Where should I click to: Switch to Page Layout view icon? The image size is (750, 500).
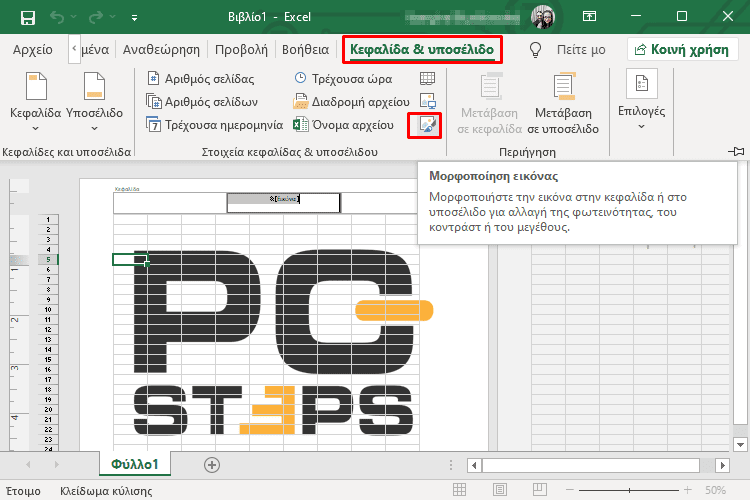[x=500, y=489]
